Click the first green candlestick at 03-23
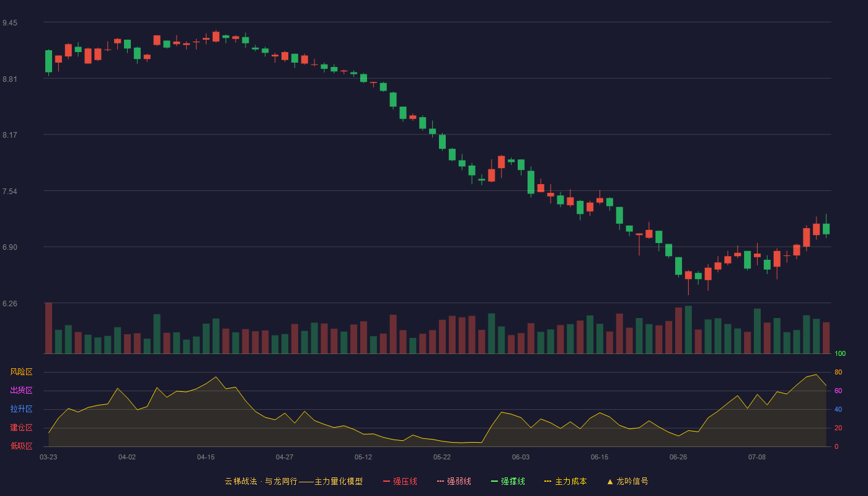This screenshot has height=496, width=868. [x=48, y=61]
